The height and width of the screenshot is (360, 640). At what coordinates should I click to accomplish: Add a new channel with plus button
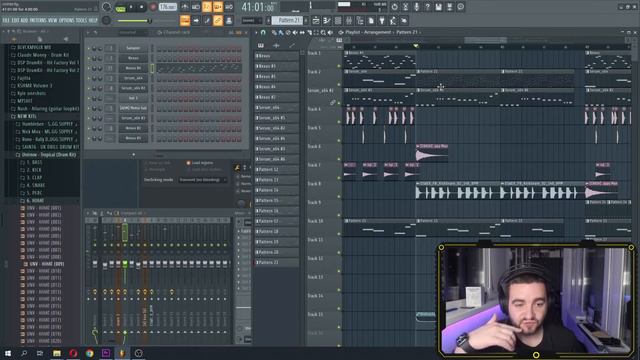click(133, 155)
